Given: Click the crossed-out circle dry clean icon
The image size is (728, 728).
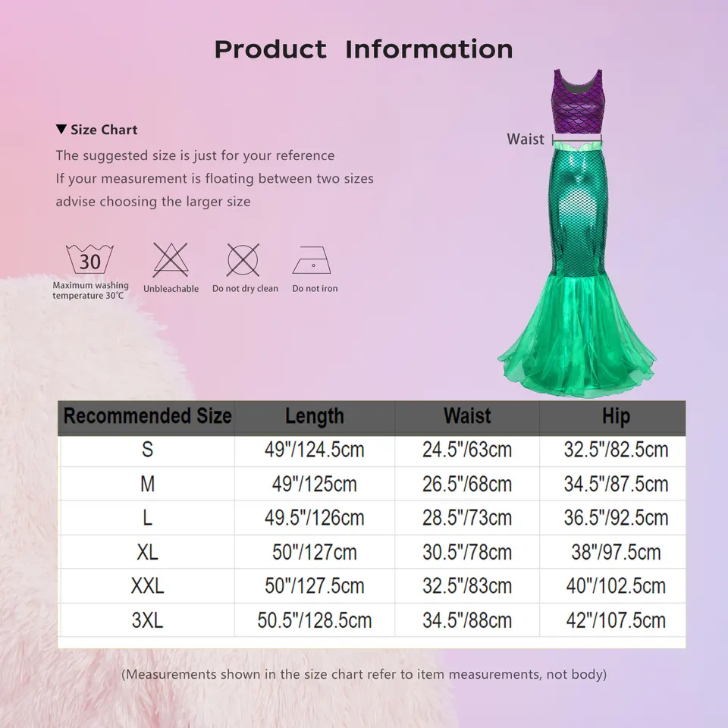Looking at the screenshot, I should point(243,260).
